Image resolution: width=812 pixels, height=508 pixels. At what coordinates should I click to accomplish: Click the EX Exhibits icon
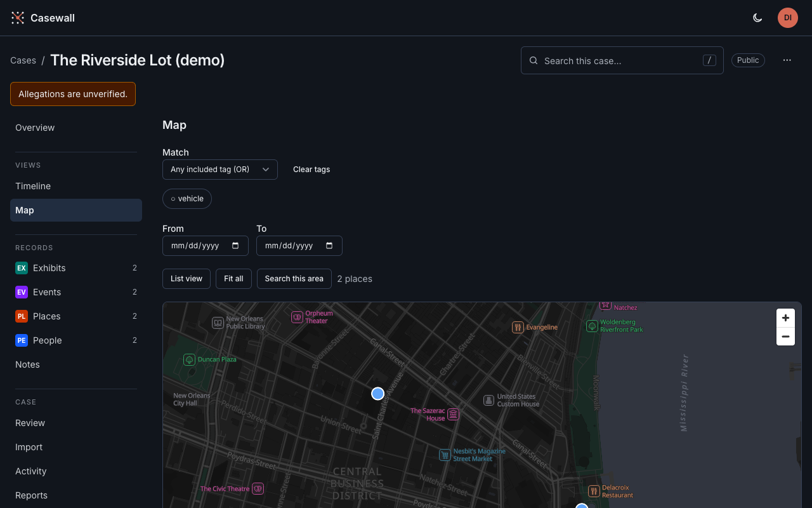pyautogui.click(x=22, y=268)
